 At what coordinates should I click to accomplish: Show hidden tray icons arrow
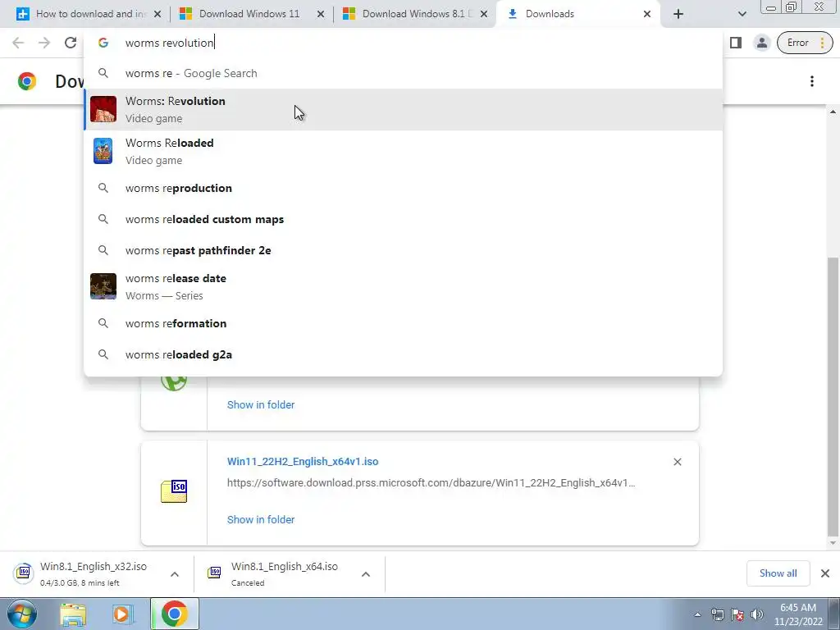point(697,614)
